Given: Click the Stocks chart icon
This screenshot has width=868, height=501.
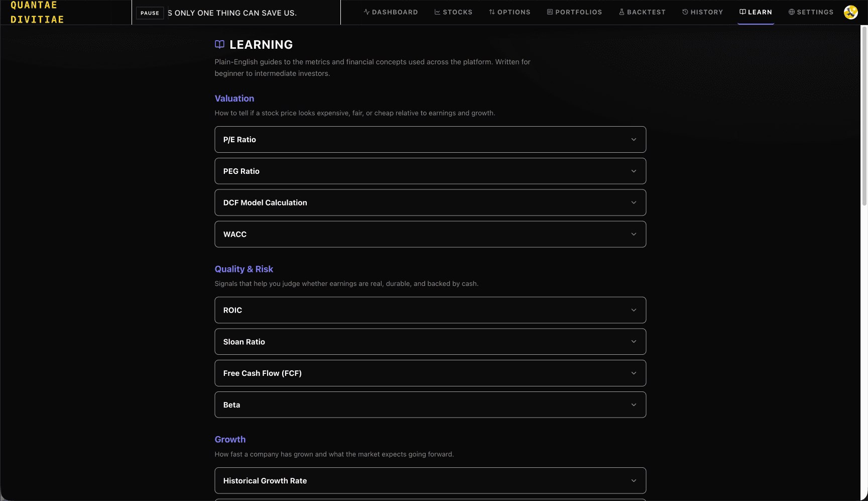Looking at the screenshot, I should tap(437, 12).
